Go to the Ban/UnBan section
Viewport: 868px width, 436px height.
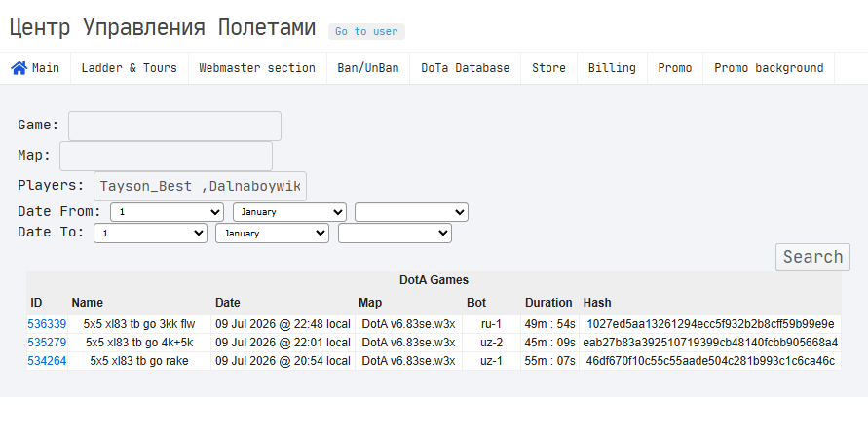(368, 68)
